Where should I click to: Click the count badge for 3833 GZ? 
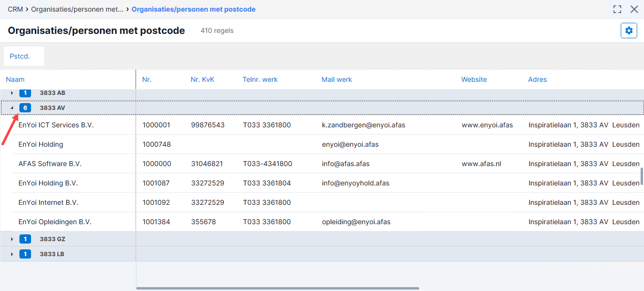click(x=25, y=239)
